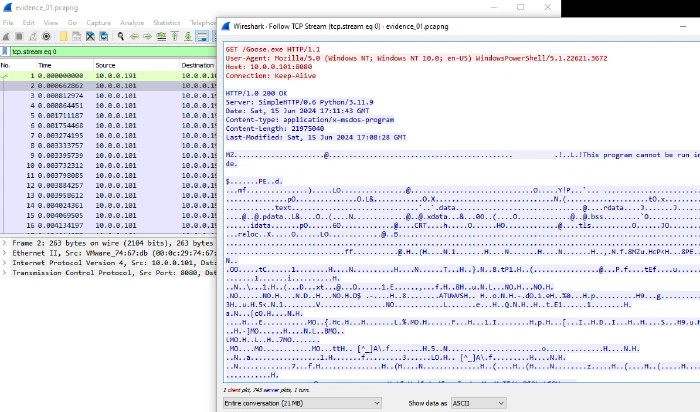This screenshot has height=412, width=700.
Task: Click the display filter bookmark icon
Action: click(5, 51)
